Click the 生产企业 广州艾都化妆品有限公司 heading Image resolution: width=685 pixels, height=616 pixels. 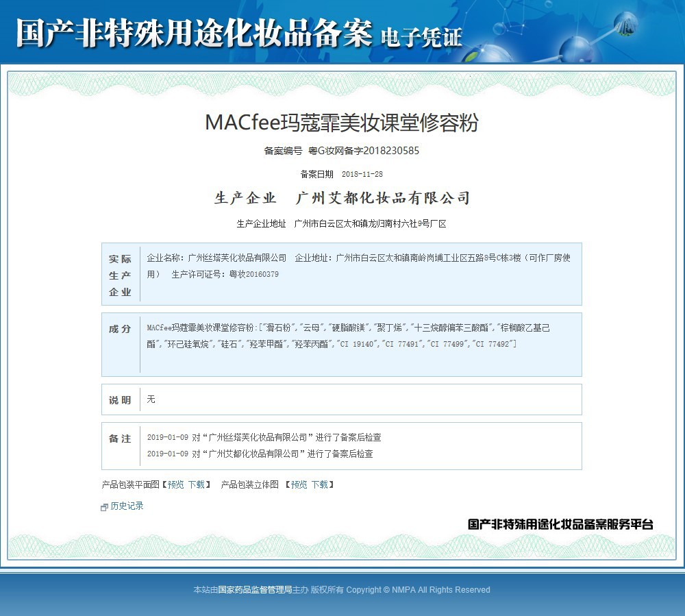click(x=342, y=198)
